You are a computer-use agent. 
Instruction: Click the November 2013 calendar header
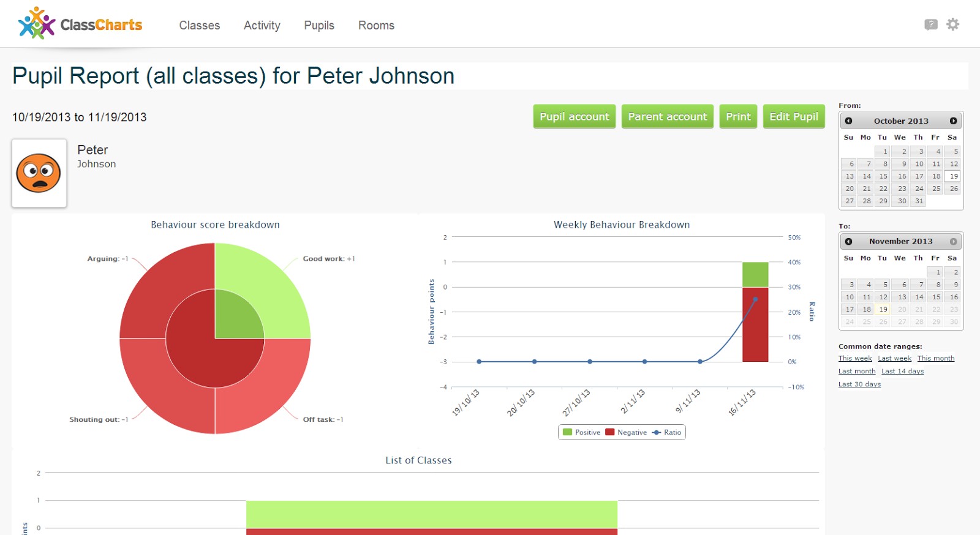901,242
